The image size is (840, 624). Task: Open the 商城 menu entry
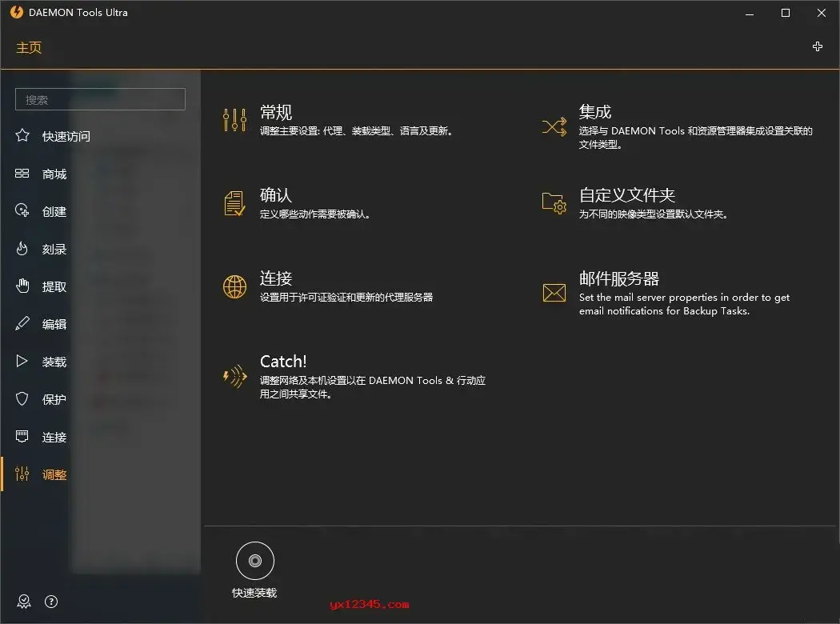pyautogui.click(x=54, y=174)
